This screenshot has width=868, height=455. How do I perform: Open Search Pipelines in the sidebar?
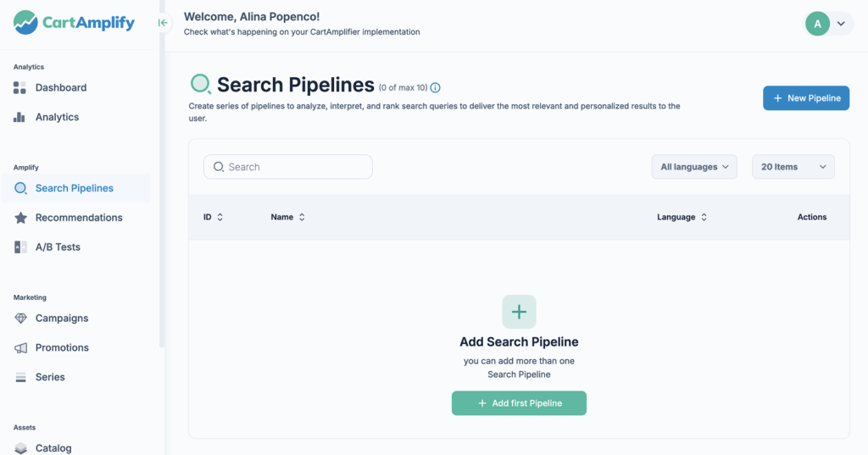[x=75, y=188]
